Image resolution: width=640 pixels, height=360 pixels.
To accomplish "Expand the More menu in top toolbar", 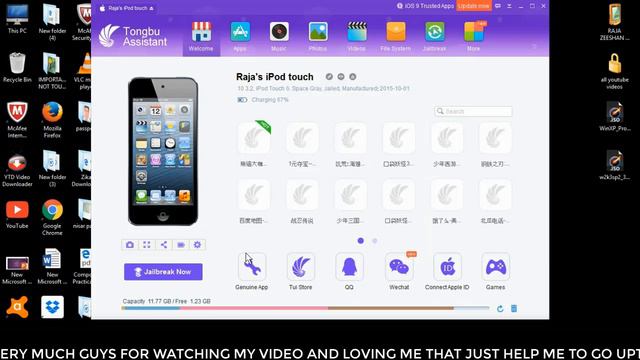I will click(x=473, y=37).
